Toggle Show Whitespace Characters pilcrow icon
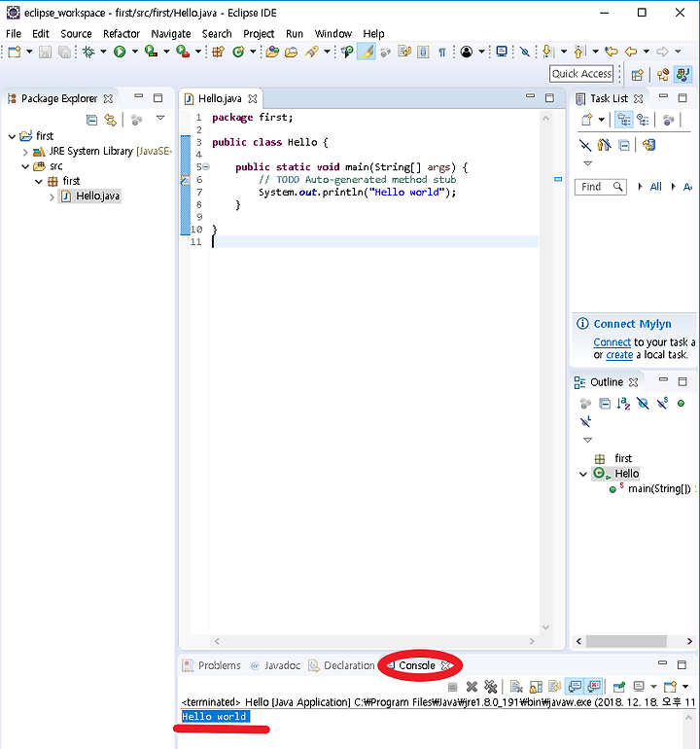This screenshot has width=700, height=749. [442, 53]
